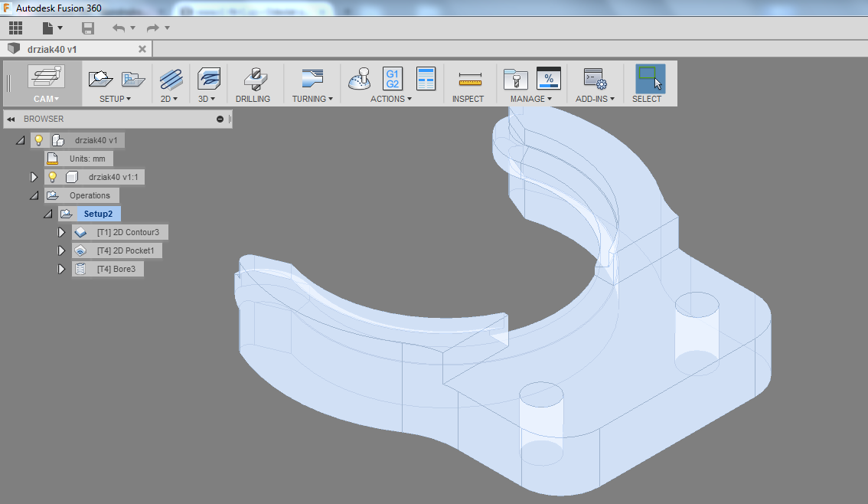Collapse the browser panel with minus button

(220, 119)
